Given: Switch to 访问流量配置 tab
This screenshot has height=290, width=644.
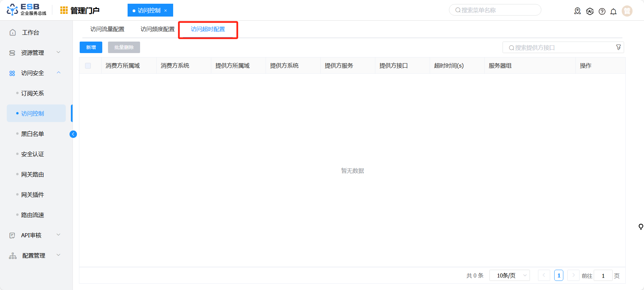Looking at the screenshot, I should (x=107, y=29).
